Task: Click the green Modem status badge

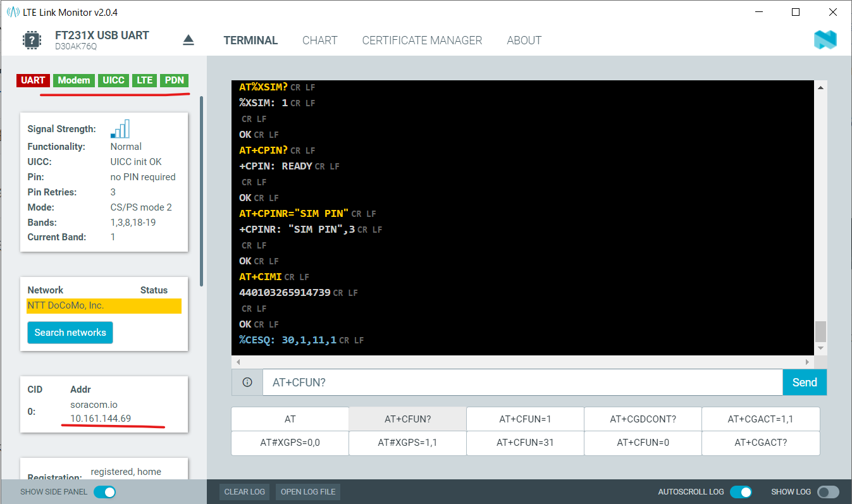Action: click(74, 80)
